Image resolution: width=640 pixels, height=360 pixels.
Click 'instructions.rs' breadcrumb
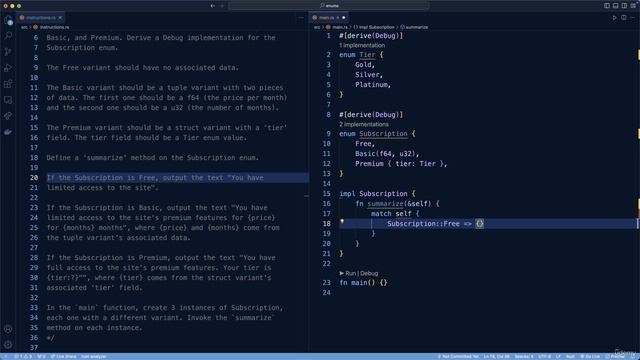tap(54, 27)
